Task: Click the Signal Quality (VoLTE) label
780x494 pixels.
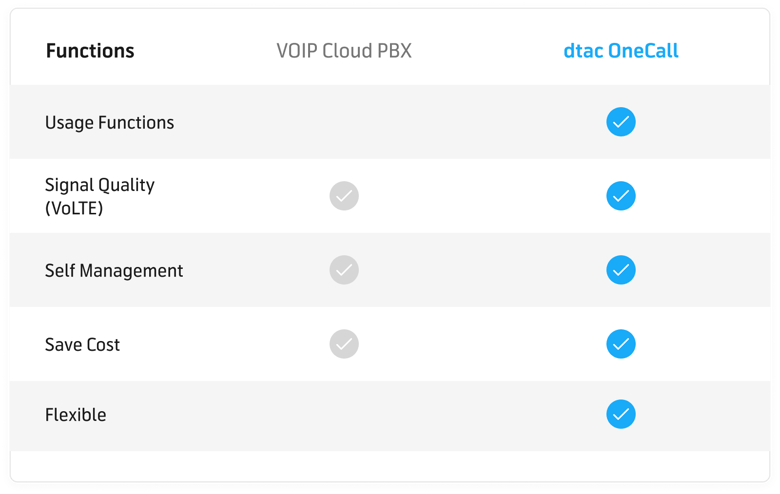Action: [x=99, y=196]
